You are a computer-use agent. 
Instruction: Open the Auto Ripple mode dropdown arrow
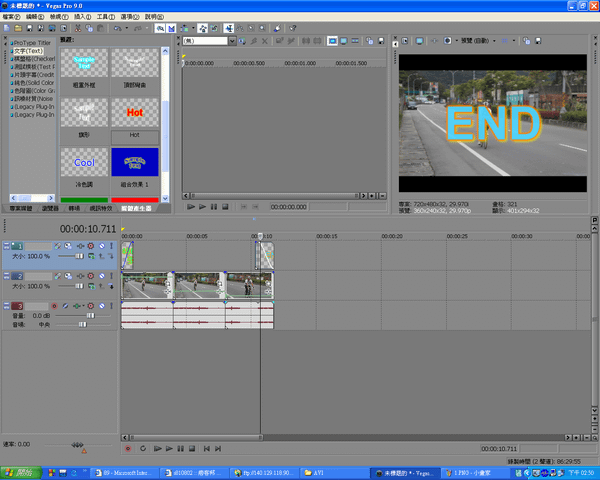point(193,28)
